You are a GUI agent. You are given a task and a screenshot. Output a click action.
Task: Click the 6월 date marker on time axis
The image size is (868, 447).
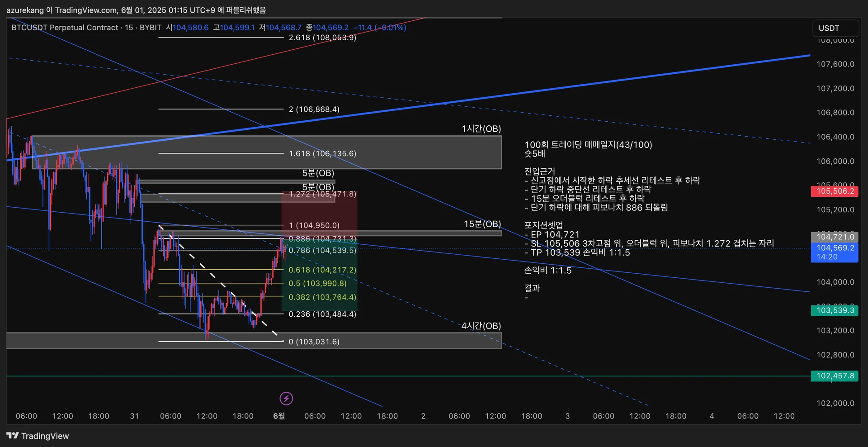(x=279, y=416)
